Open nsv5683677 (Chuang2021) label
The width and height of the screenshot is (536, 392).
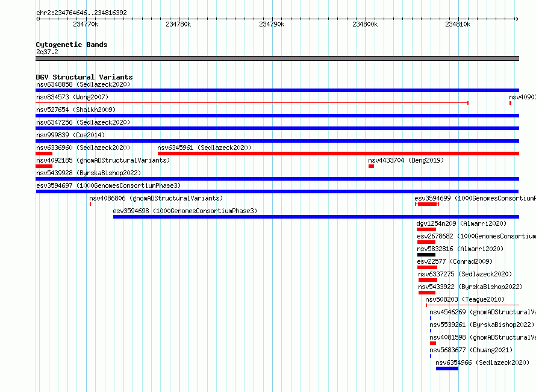point(471,350)
